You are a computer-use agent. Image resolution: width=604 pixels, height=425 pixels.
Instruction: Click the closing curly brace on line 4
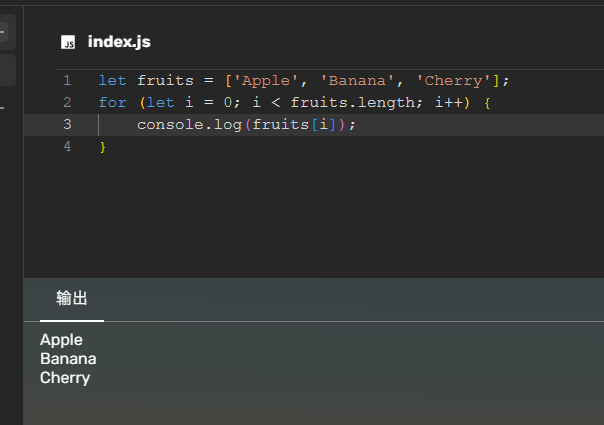pyautogui.click(x=102, y=147)
